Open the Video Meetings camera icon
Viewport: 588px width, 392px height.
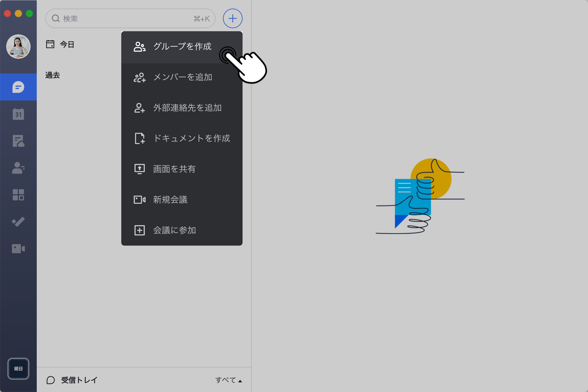coord(18,248)
